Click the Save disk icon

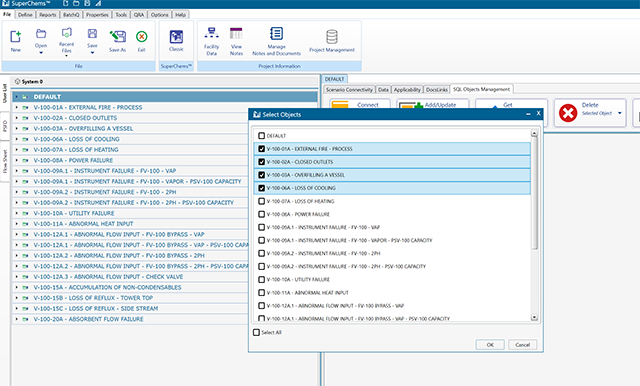click(x=92, y=33)
